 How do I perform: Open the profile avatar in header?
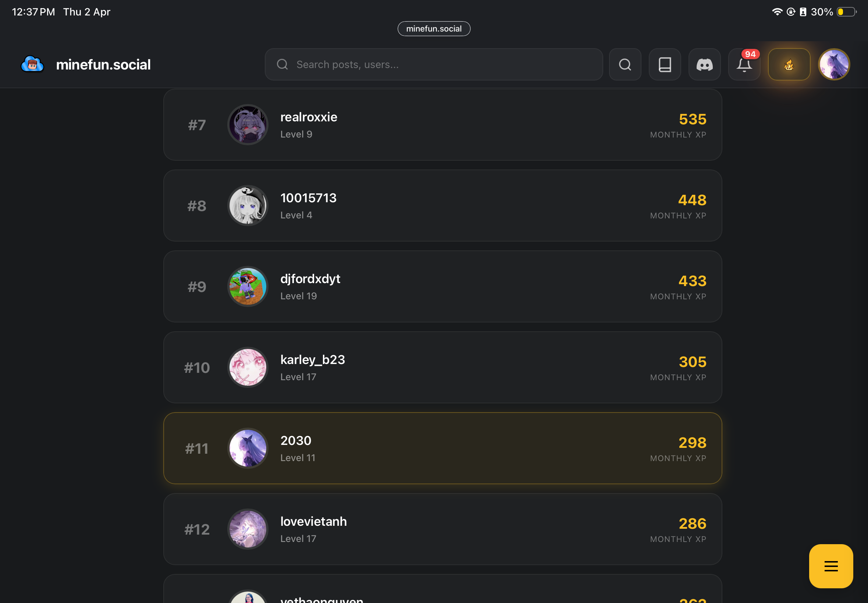coord(834,65)
